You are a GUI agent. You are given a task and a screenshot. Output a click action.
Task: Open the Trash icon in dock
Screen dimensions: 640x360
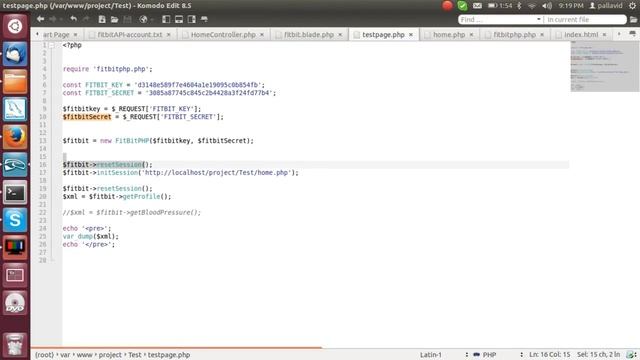pos(15,344)
